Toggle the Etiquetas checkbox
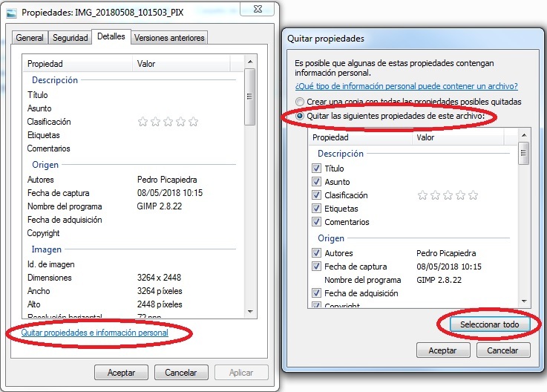The height and width of the screenshot is (392, 547). [317, 209]
